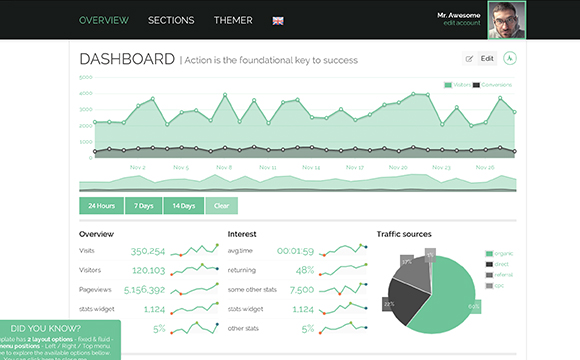
Task: Click the Pageviews sparkline chart
Action: (194, 289)
